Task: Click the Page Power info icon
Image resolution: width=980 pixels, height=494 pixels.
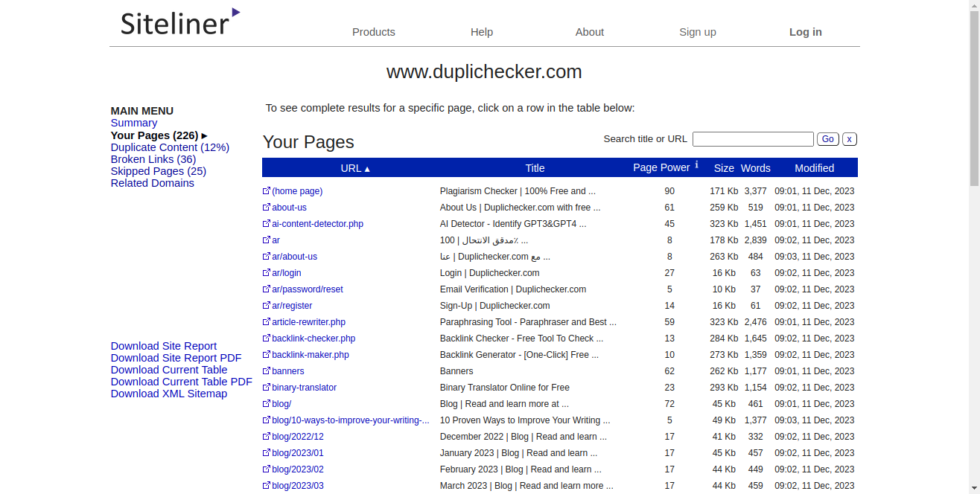Action: 697,165
